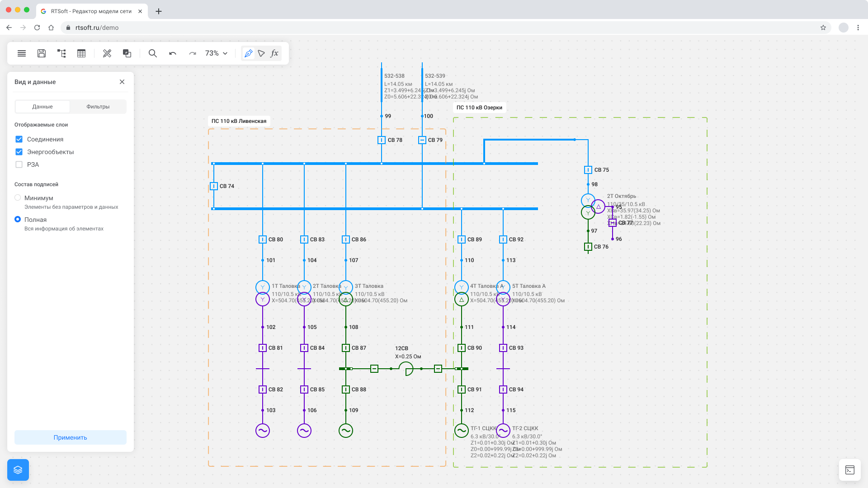Select the 4Т Таловка А transformer symbol
Screen dimensions: 868x488
[x=462, y=293]
